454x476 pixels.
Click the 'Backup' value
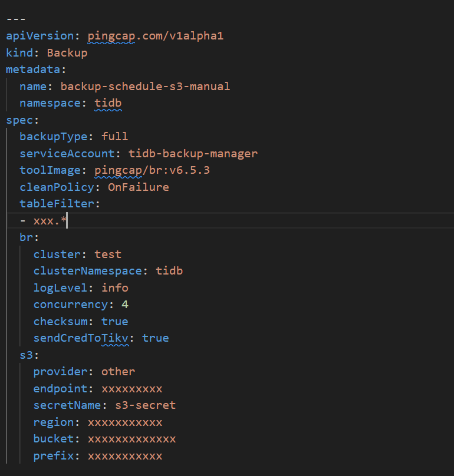(67, 53)
